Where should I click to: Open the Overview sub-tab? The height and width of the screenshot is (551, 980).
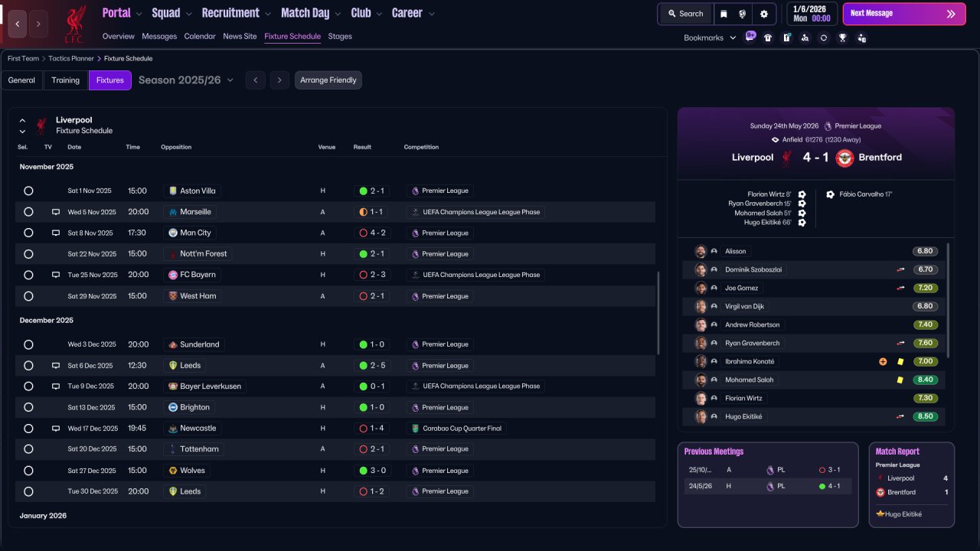pos(119,36)
